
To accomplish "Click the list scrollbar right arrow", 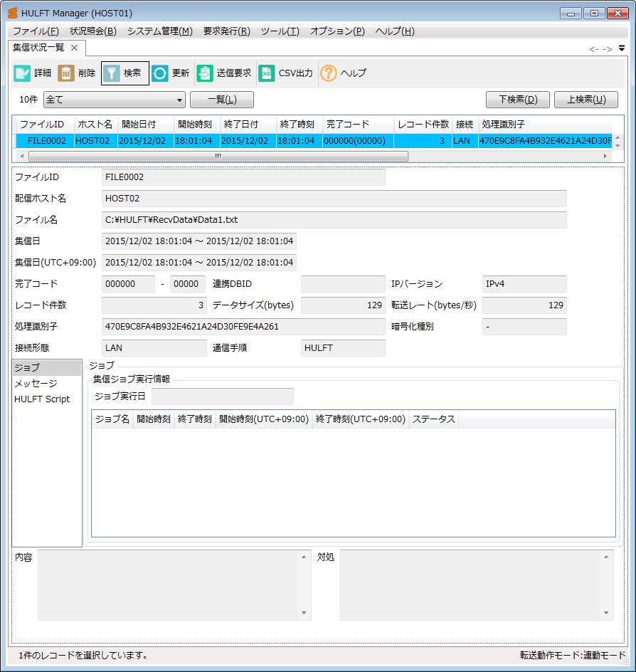I will coord(605,157).
